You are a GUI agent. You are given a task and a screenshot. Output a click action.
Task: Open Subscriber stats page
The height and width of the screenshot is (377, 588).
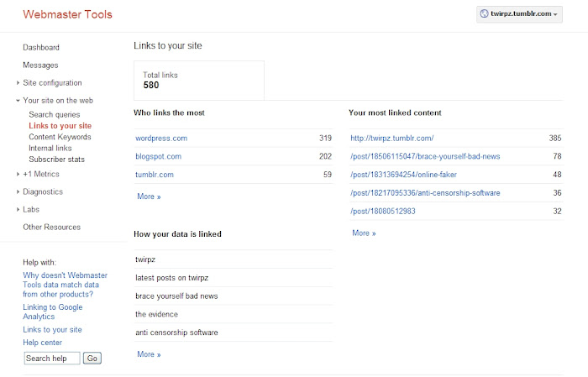56,159
